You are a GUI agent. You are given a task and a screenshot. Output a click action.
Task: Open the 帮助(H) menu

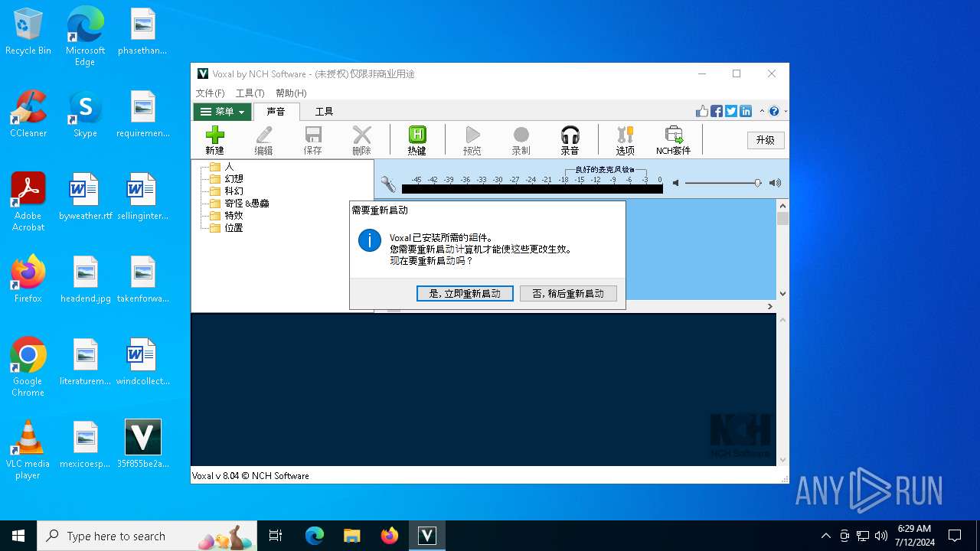[291, 93]
